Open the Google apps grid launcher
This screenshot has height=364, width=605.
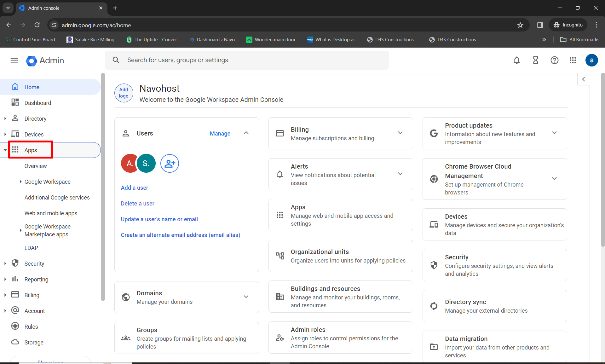coord(573,60)
